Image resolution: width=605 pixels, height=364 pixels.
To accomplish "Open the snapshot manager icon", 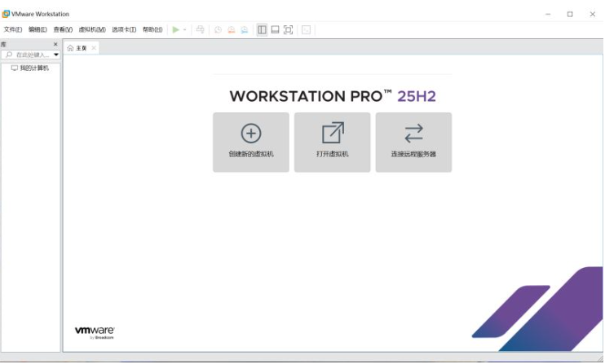I will click(x=245, y=29).
